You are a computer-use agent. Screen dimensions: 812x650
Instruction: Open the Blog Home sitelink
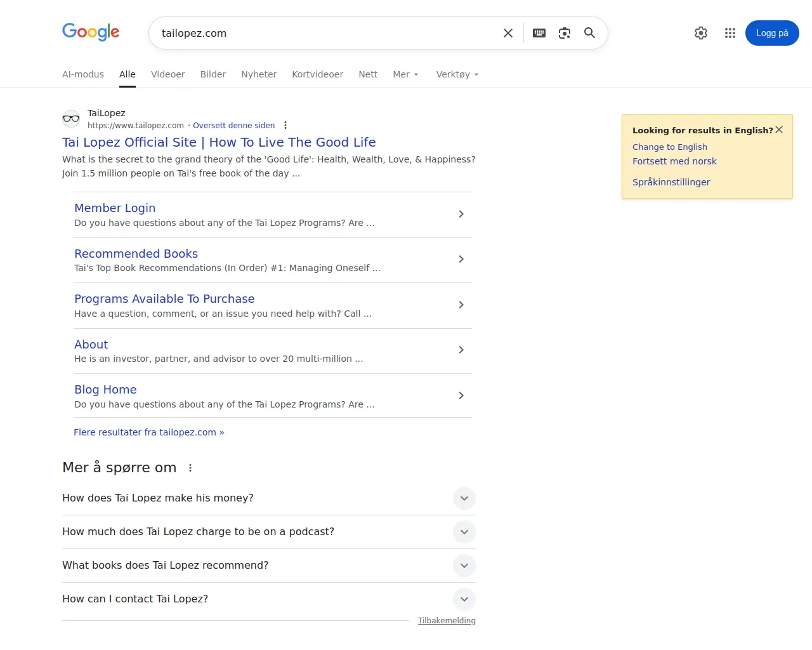click(x=105, y=390)
